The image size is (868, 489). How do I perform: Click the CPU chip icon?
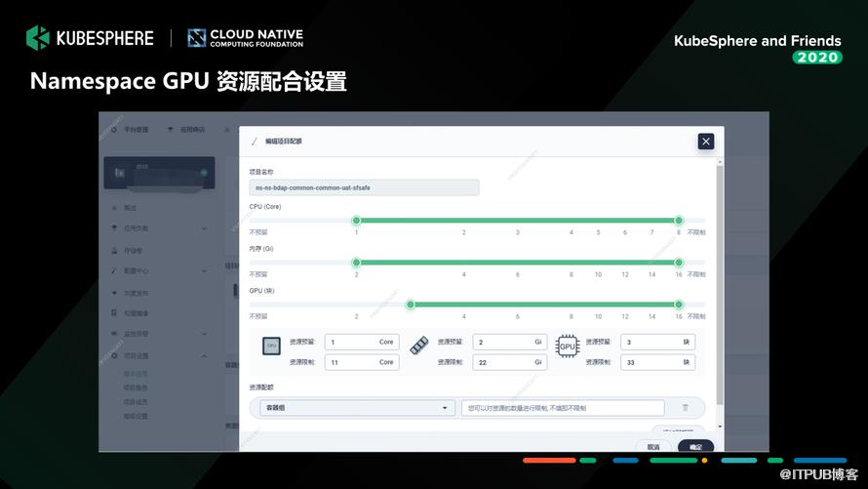click(x=271, y=346)
